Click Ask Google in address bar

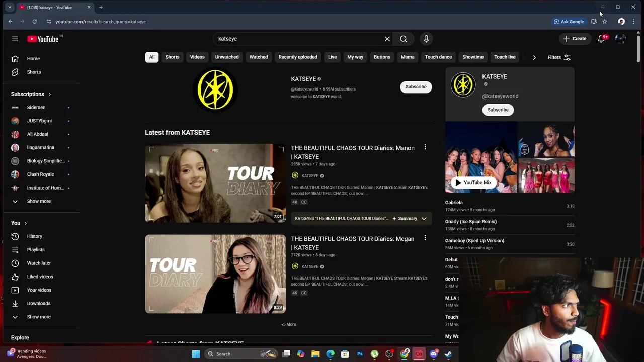tap(569, 22)
